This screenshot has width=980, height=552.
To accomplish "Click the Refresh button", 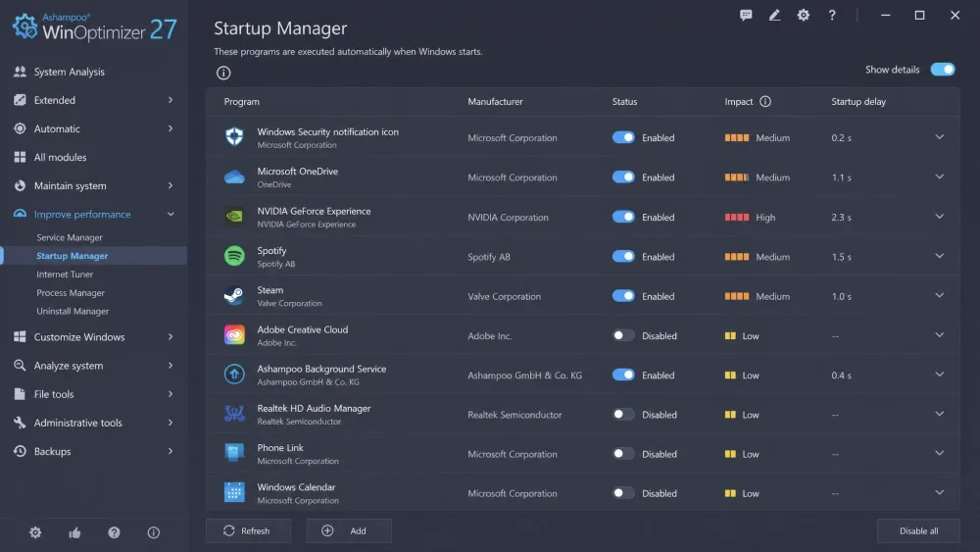I will point(248,530).
